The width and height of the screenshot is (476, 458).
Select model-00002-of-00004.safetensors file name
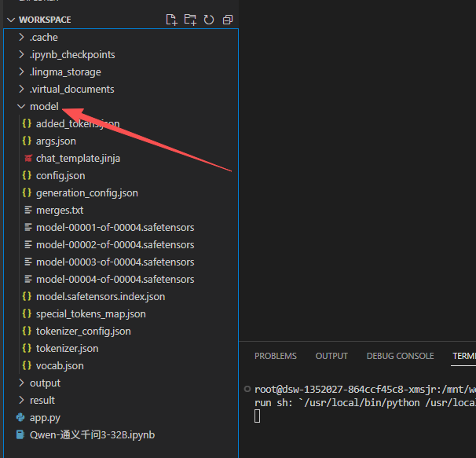(115, 245)
